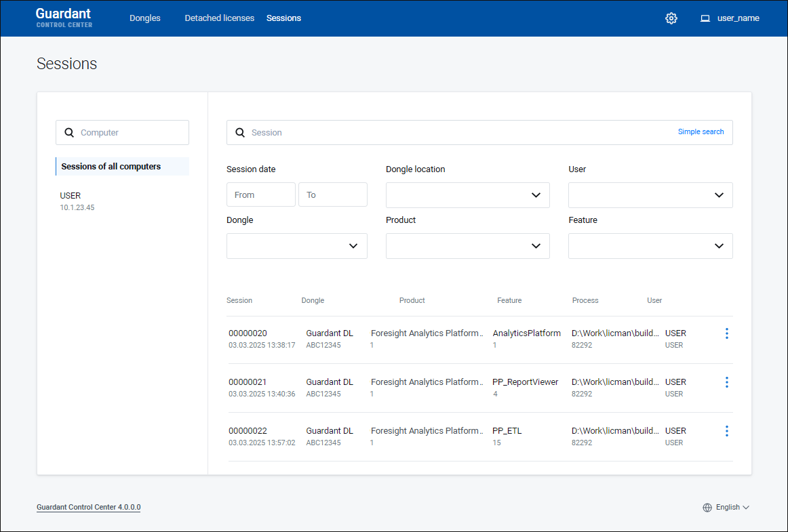
Task: Open the Product filter dropdown
Action: click(467, 246)
